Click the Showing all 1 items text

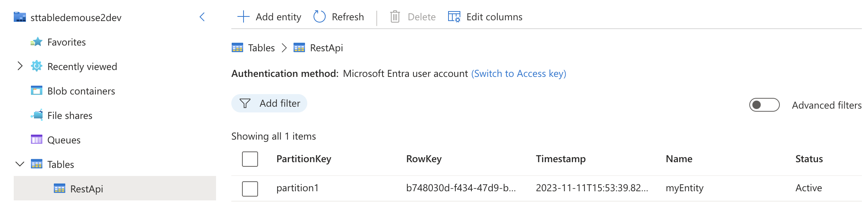click(x=274, y=136)
